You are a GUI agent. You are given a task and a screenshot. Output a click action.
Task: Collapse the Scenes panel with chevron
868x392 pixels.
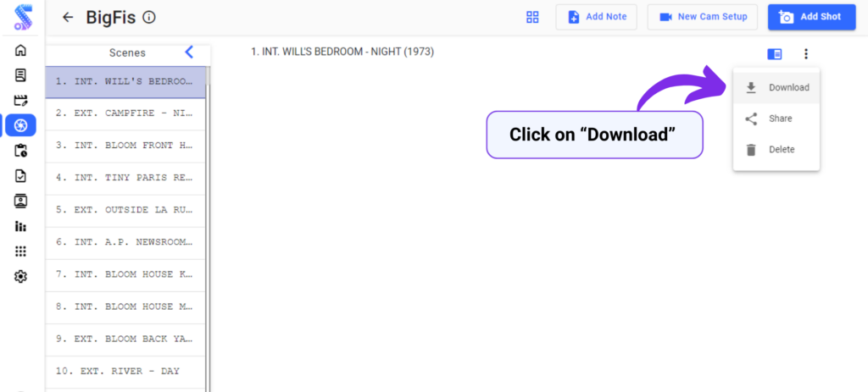(189, 52)
